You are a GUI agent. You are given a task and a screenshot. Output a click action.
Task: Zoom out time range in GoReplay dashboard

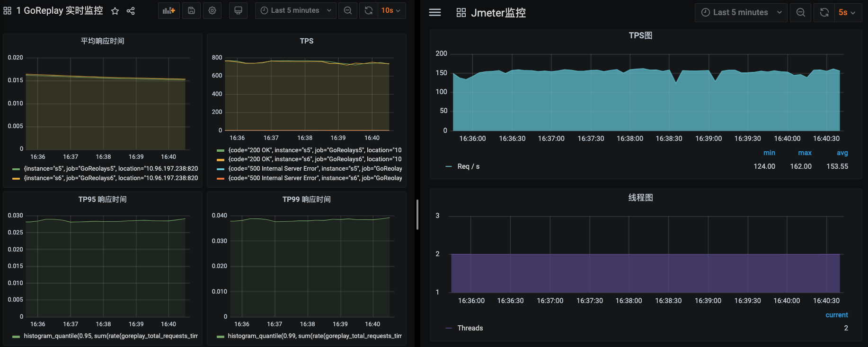click(348, 10)
